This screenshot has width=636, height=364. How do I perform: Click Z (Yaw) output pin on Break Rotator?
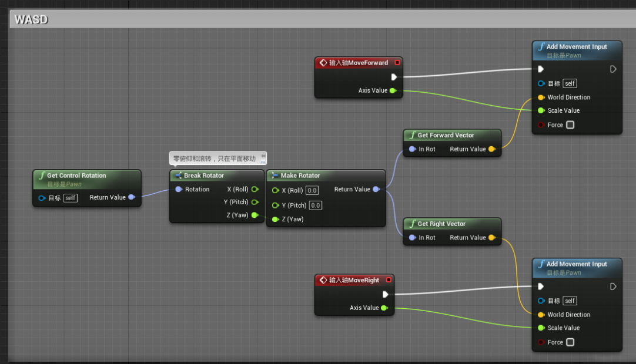[x=255, y=215]
